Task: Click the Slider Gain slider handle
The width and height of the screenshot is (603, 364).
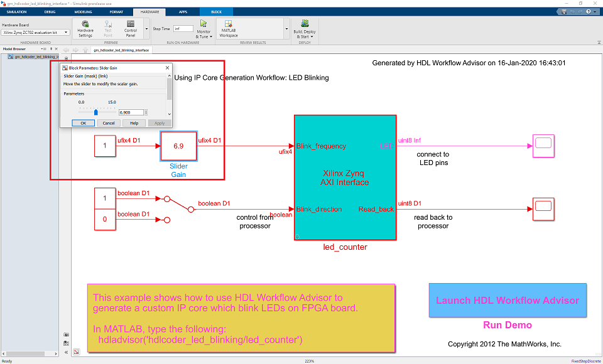Action: click(x=95, y=112)
